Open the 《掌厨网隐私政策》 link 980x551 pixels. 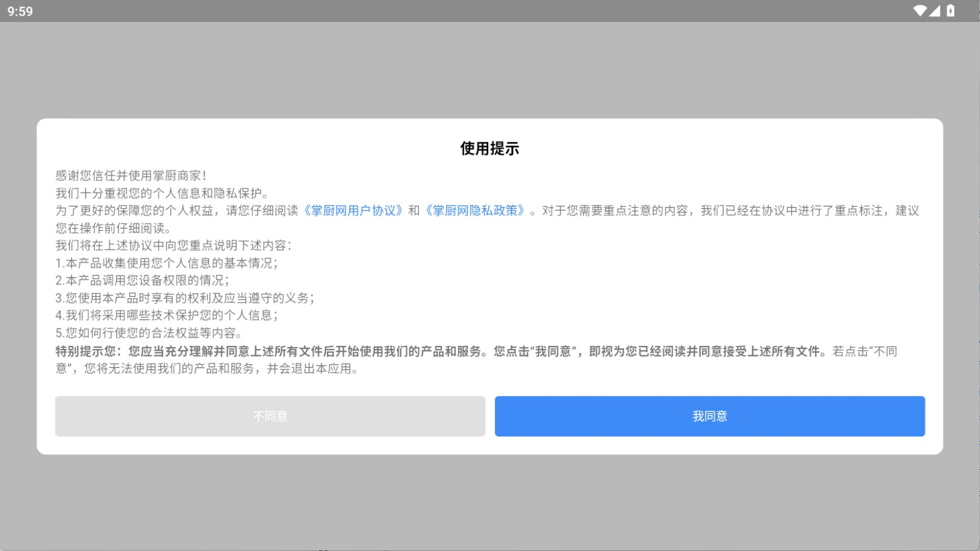[475, 211]
